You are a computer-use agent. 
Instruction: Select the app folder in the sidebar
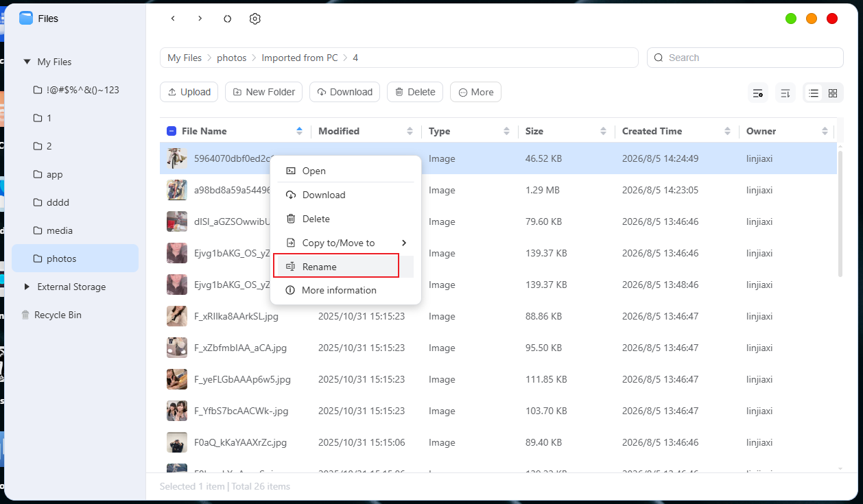coord(75,174)
